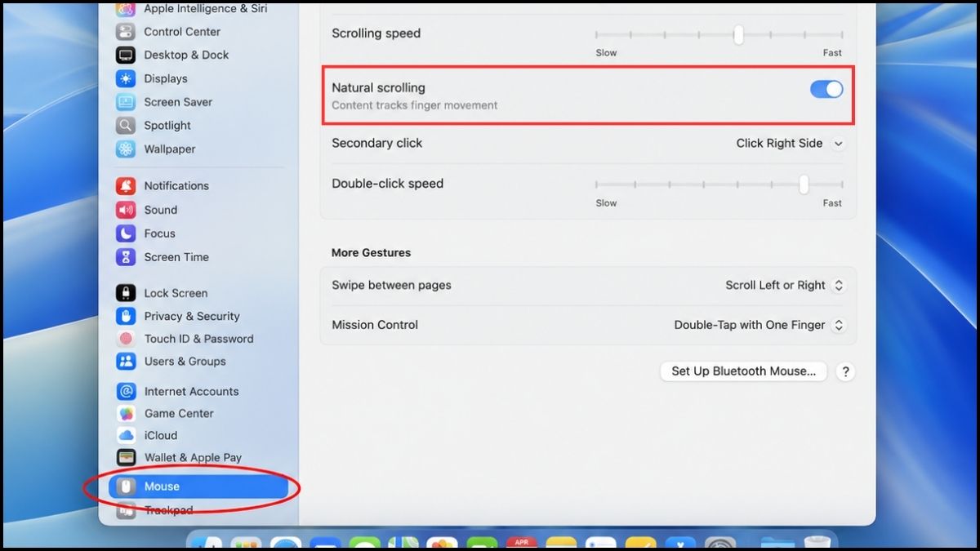Click the Screen Saver icon

point(126,102)
